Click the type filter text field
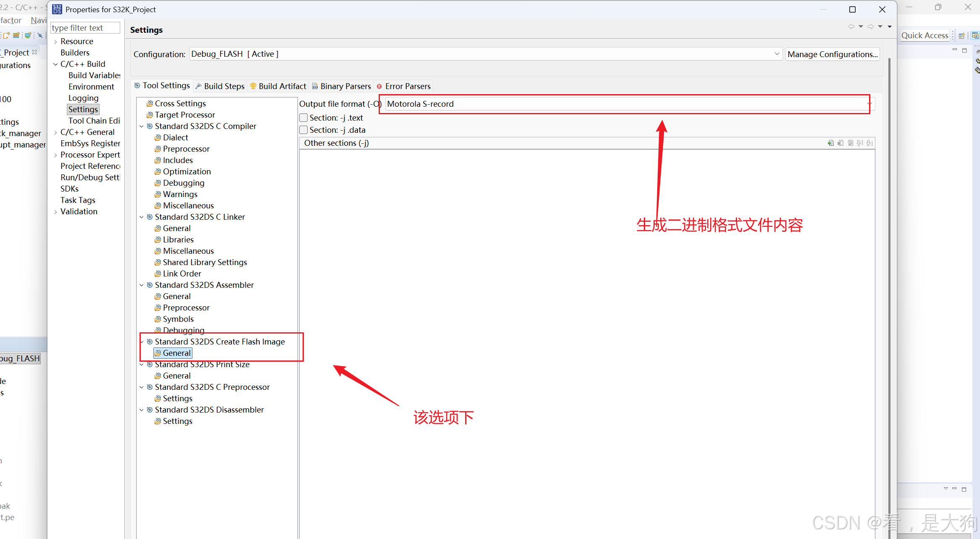 point(85,28)
